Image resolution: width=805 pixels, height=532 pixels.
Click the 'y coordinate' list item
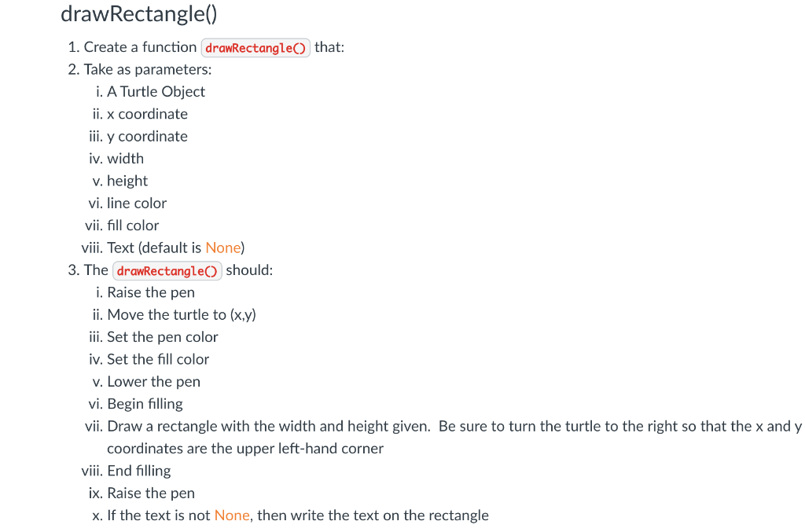point(147,137)
